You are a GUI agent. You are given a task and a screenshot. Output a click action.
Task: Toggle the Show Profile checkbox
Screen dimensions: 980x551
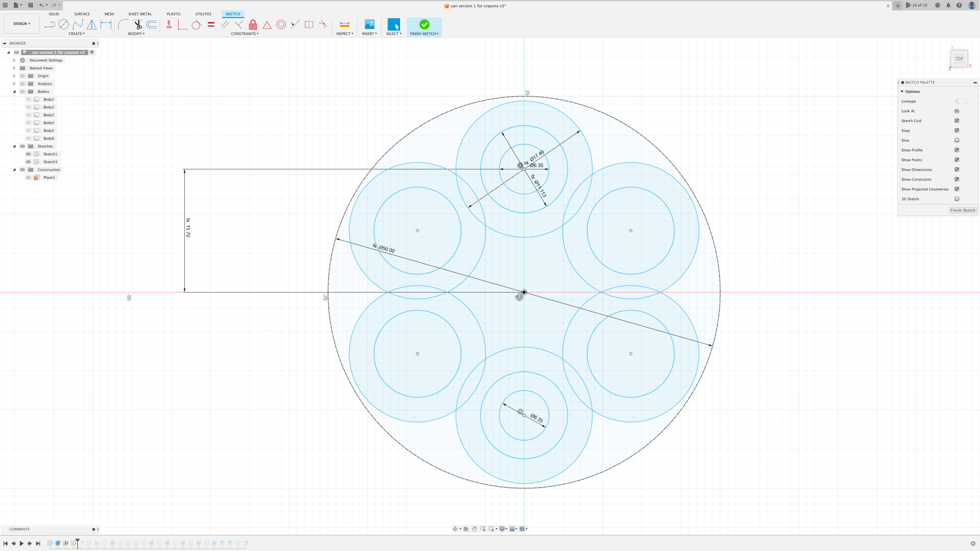click(957, 150)
